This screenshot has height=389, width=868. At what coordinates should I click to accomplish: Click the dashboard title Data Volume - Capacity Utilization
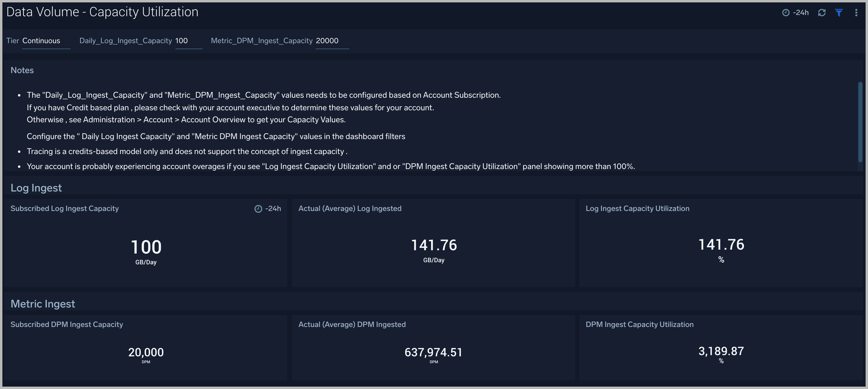102,11
